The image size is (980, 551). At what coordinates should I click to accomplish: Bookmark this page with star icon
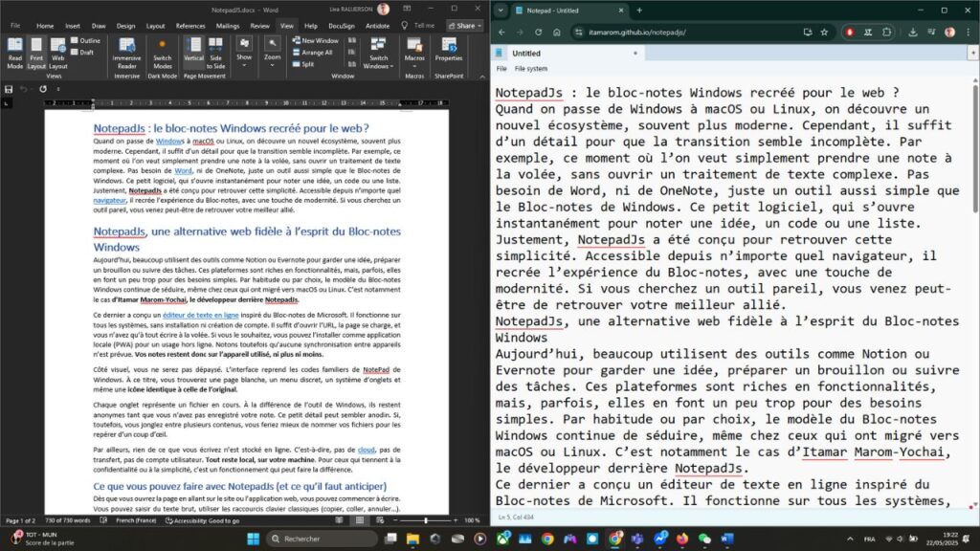pos(824,33)
